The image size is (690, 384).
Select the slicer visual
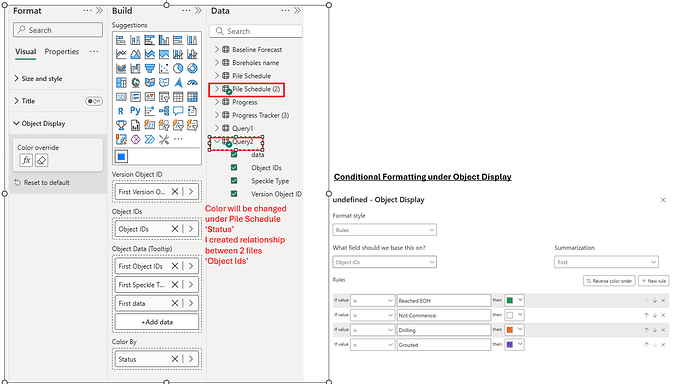tap(164, 97)
